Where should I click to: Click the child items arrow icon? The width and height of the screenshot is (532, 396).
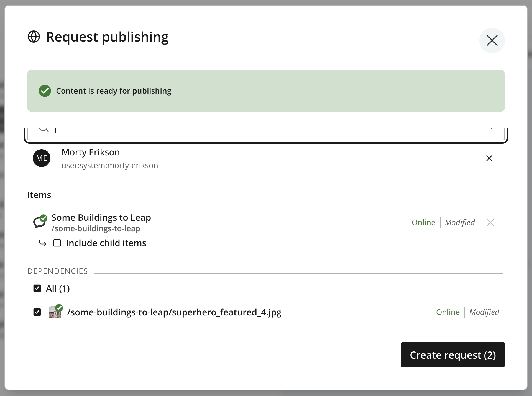point(42,243)
